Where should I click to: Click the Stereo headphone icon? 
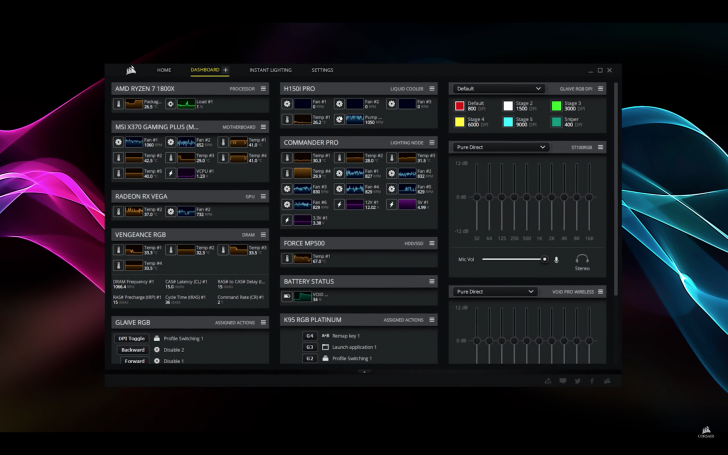pyautogui.click(x=582, y=258)
